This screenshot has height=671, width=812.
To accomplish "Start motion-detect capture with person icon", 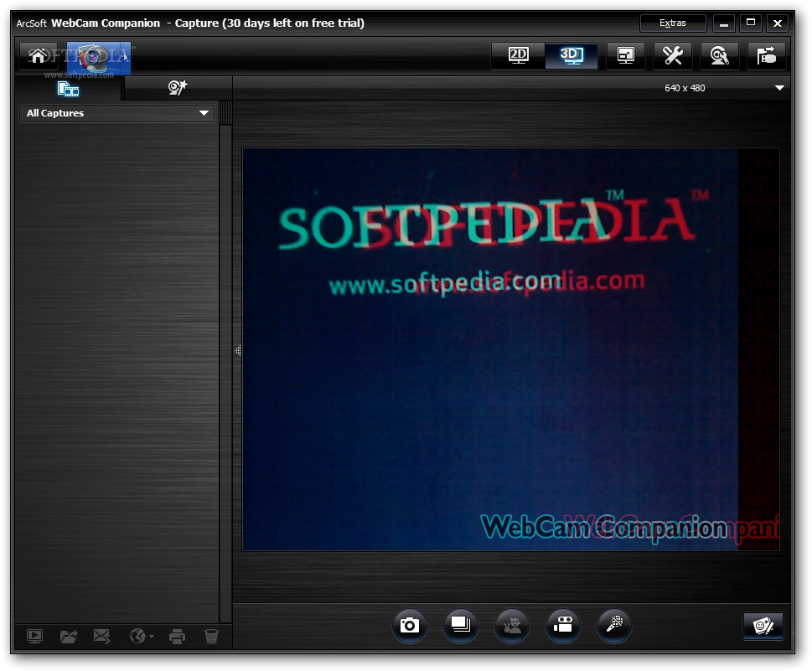I will tap(512, 626).
